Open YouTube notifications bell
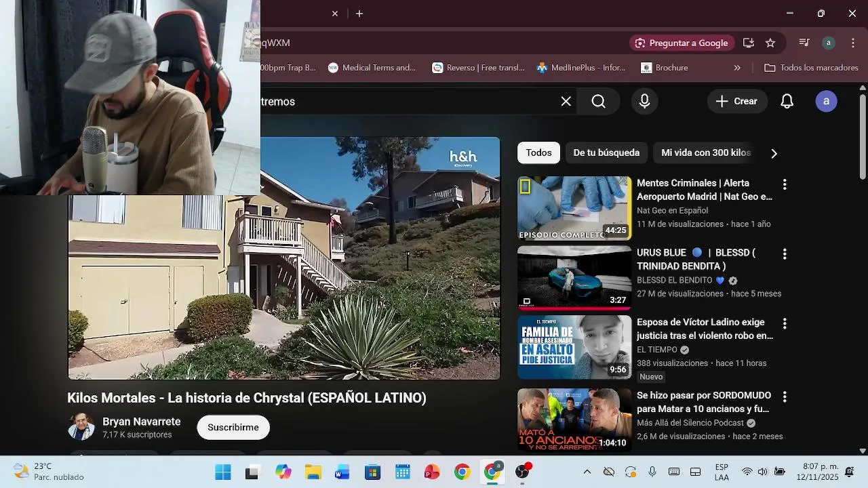868x488 pixels. tap(787, 102)
